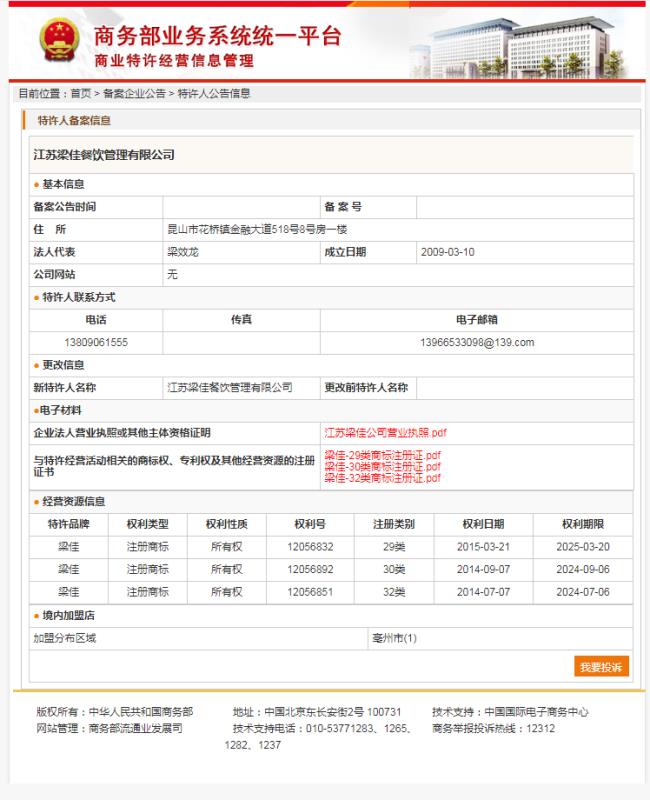Image resolution: width=650 pixels, height=800 pixels.
Task: Click phone number 13809061555
Action: coord(96,342)
